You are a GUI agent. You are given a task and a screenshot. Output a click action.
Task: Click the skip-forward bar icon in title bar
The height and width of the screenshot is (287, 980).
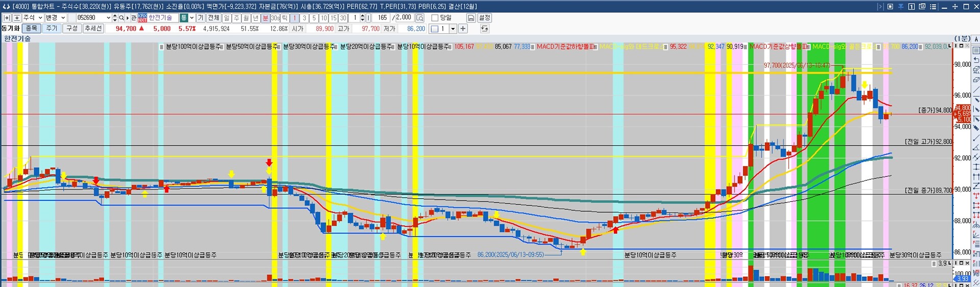coord(880,7)
